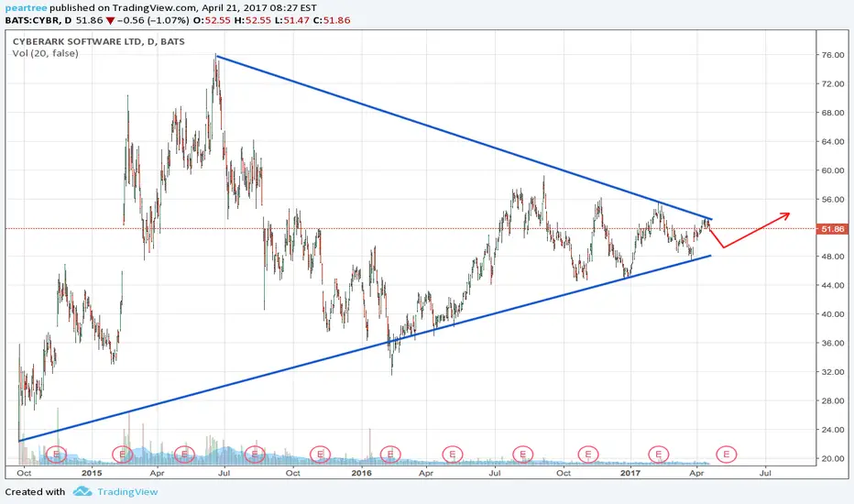Click the C:51.86 close value
854x504 pixels.
332,21
